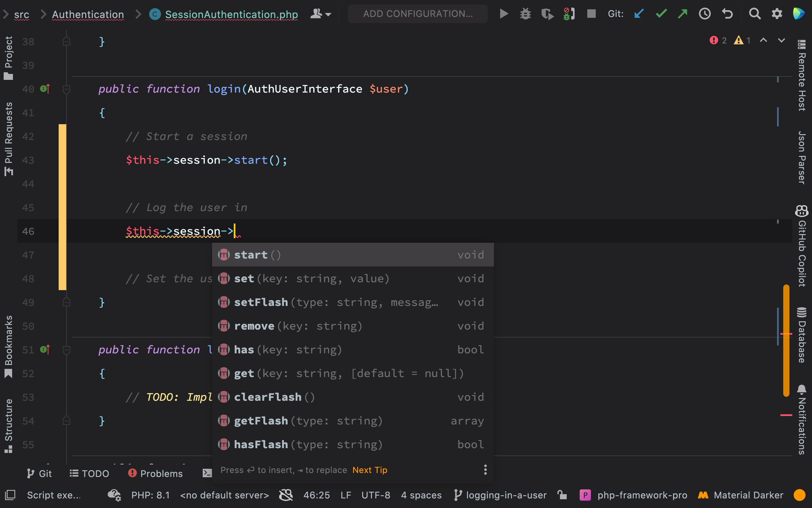
Task: Click the tool windows quick-access icon in status bar
Action: click(x=10, y=495)
